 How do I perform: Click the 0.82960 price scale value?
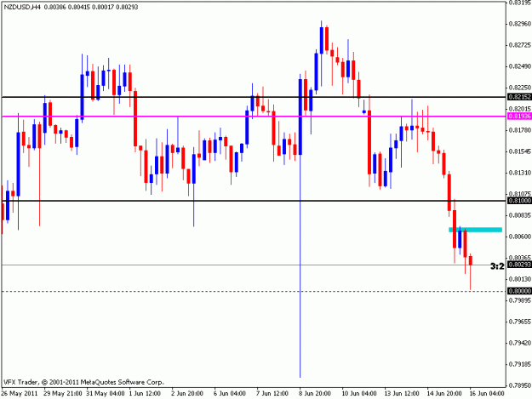click(x=520, y=24)
